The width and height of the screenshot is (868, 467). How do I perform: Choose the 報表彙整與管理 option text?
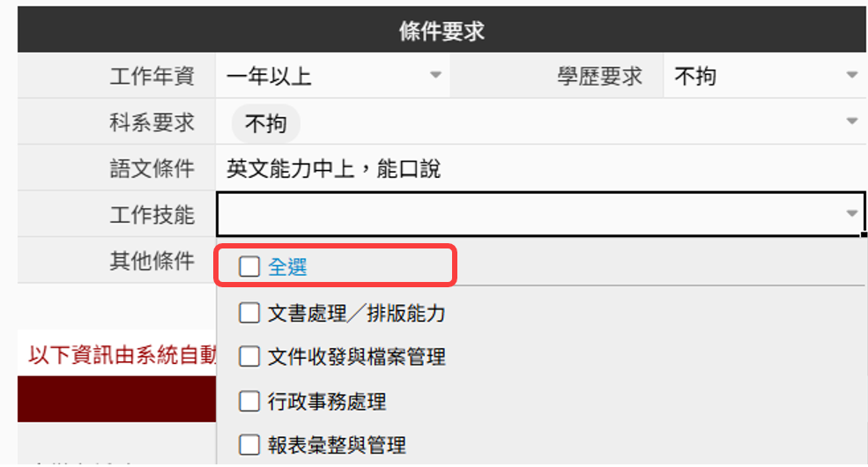[337, 445]
